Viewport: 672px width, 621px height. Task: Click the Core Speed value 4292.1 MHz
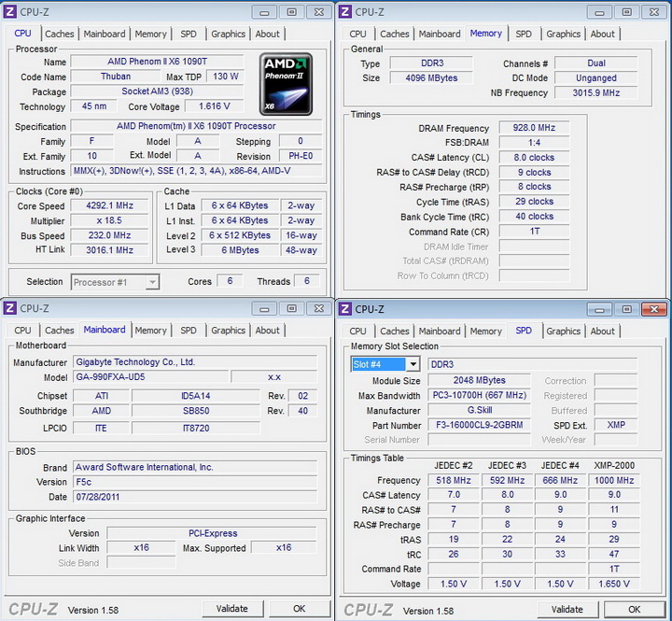110,205
